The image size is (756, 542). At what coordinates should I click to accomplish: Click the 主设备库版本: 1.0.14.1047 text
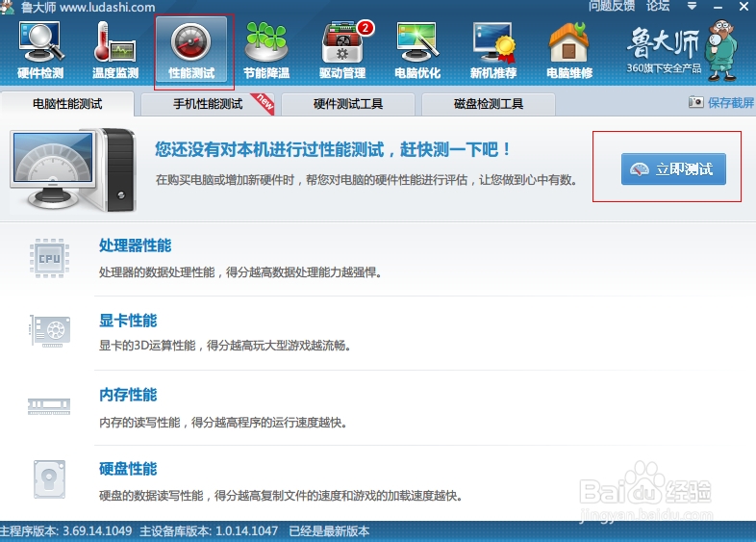pyautogui.click(x=209, y=531)
